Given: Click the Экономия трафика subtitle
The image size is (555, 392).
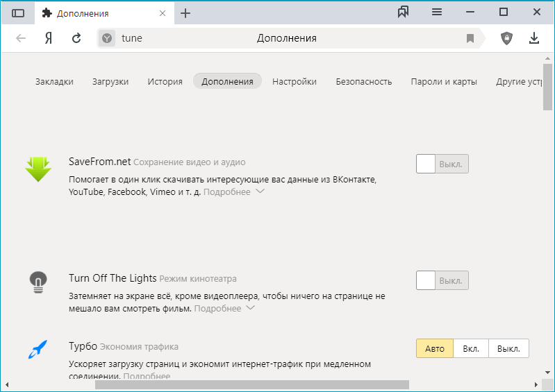Looking at the screenshot, I should pos(139,347).
